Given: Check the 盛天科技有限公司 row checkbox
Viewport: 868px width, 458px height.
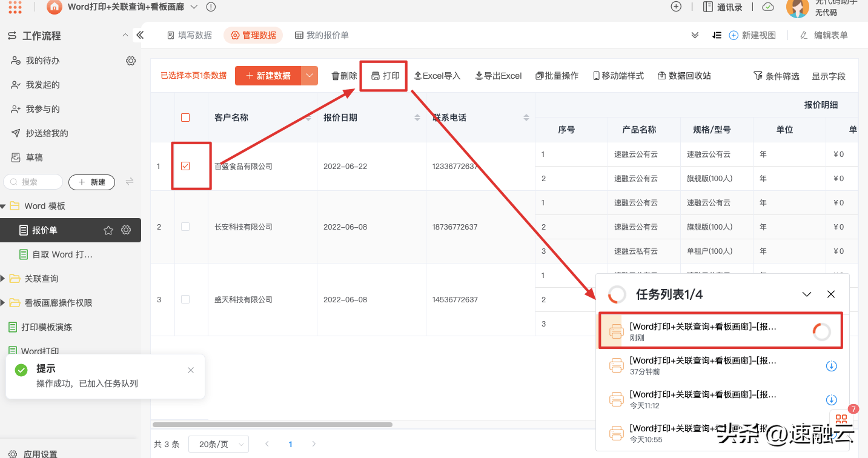Looking at the screenshot, I should click(x=185, y=299).
